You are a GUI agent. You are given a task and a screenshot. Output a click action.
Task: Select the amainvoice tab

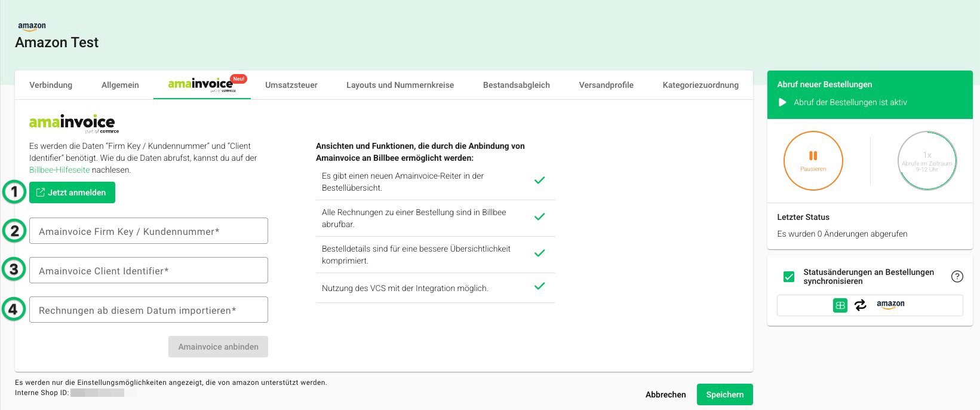tap(202, 85)
